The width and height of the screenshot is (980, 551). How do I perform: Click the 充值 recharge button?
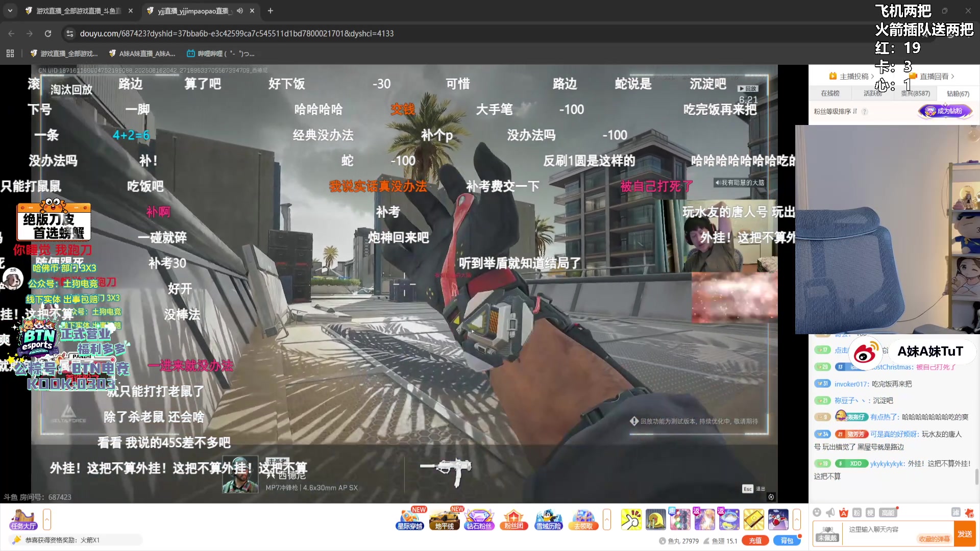pos(755,541)
